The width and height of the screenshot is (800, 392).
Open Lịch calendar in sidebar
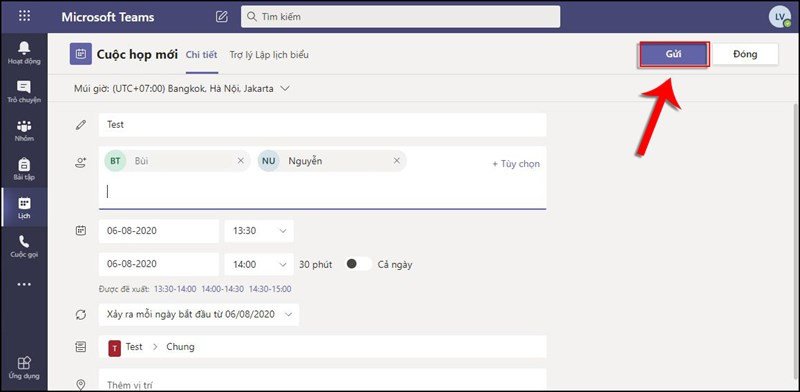pyautogui.click(x=24, y=208)
